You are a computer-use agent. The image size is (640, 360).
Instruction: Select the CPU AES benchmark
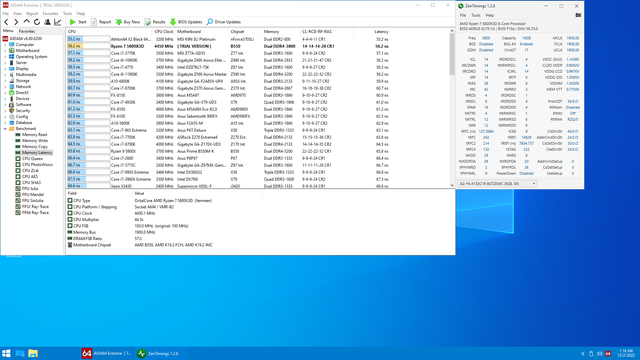point(30,176)
